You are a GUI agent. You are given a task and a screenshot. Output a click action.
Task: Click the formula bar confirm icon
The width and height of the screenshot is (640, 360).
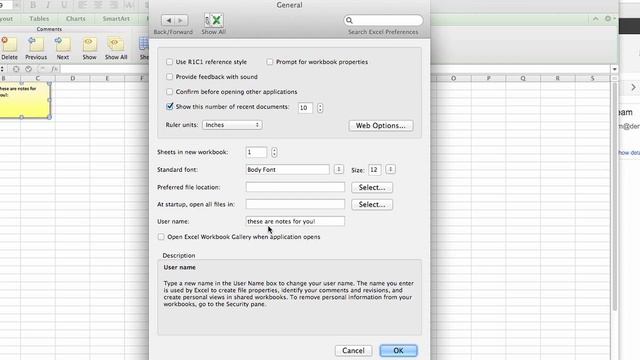tap(28, 69)
